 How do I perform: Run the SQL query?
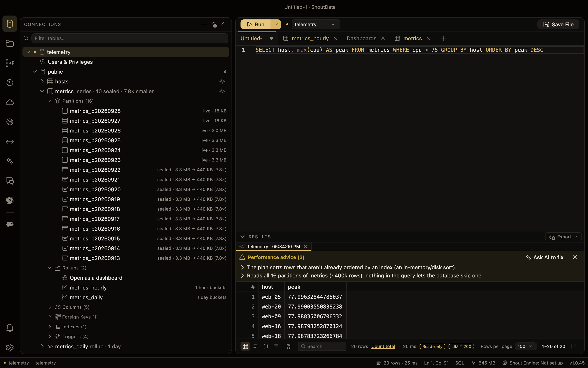click(x=255, y=24)
